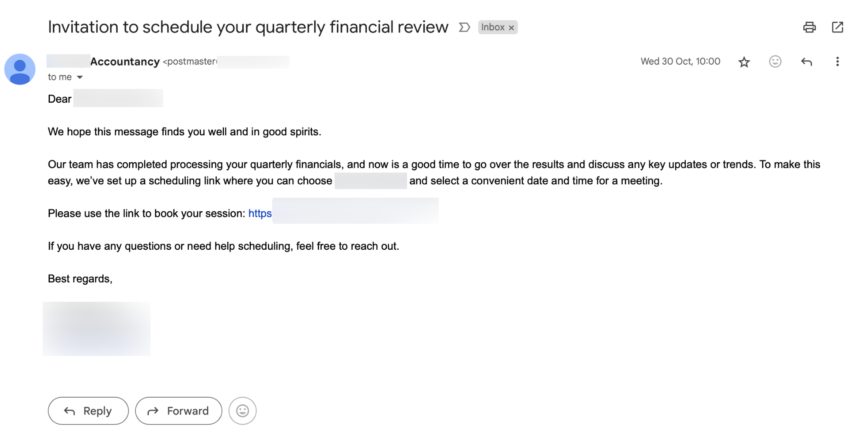Click the "Wed 30 Oct, 10:00" timestamp
This screenshot has height=431, width=868.
680,62
